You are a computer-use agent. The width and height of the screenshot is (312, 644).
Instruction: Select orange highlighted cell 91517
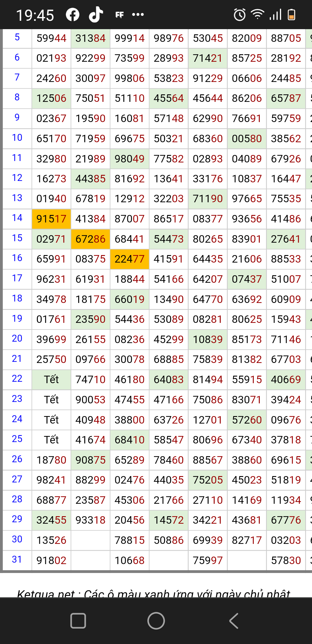click(51, 219)
